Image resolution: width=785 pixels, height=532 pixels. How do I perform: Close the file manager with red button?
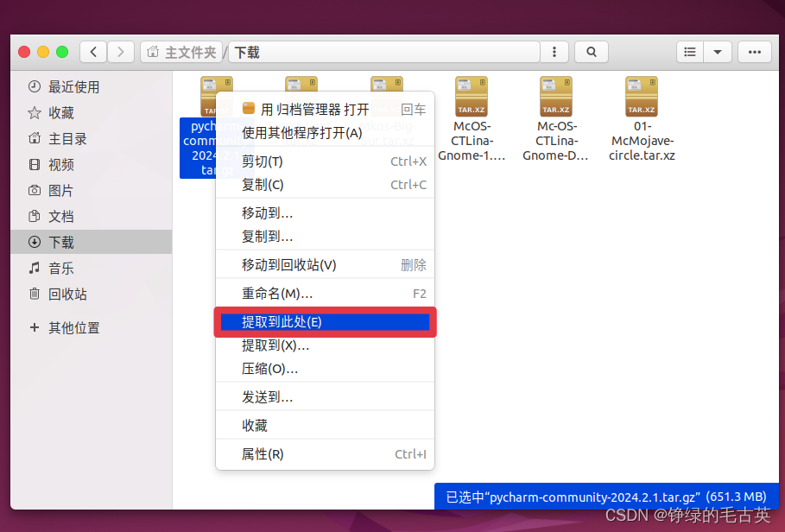click(x=24, y=52)
